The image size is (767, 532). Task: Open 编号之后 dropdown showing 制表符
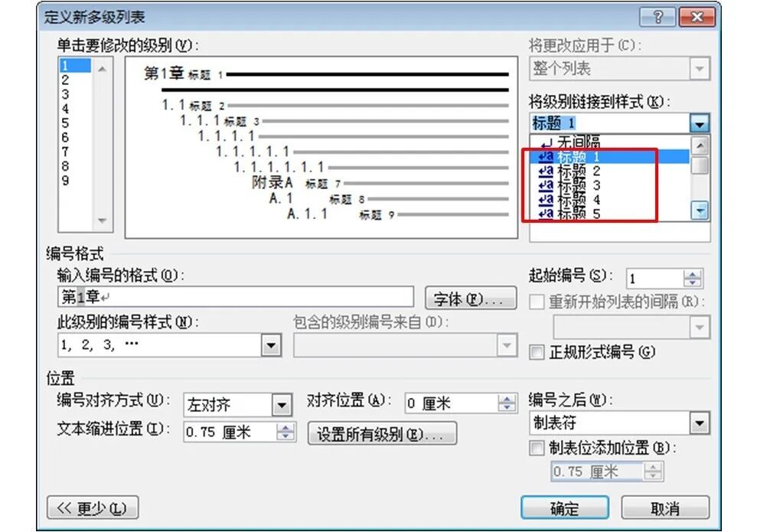point(700,423)
